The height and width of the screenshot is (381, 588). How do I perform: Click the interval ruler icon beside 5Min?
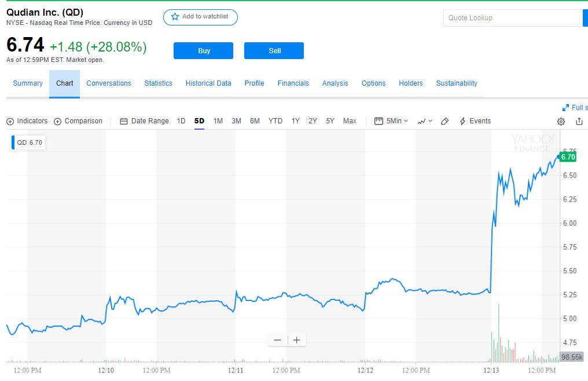click(378, 121)
